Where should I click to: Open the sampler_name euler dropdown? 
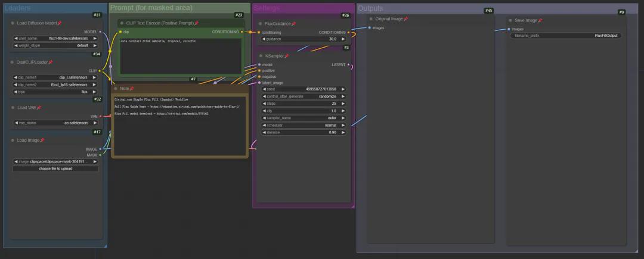click(304, 118)
